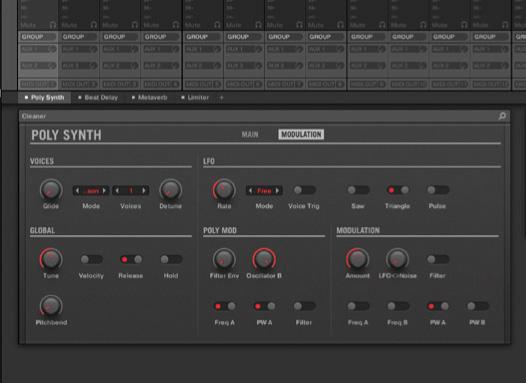Enable the Poly Mod Filter switch
The image size is (526, 383).
click(x=304, y=306)
